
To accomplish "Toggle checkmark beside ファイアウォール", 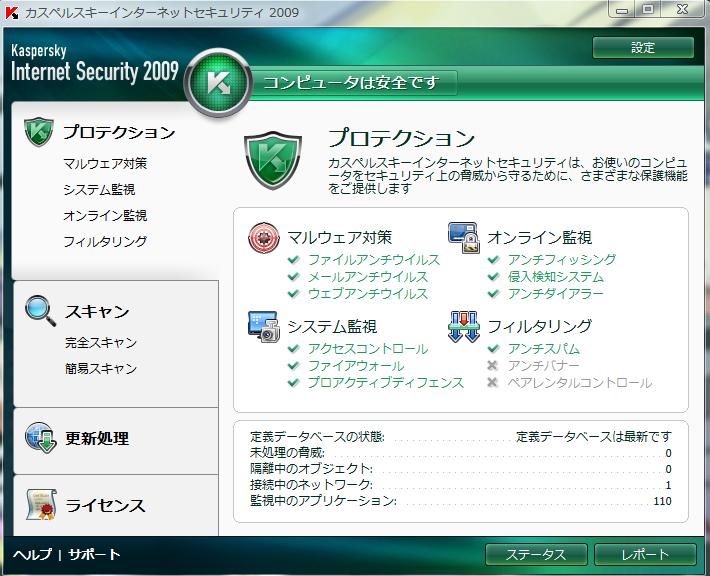I will tap(293, 366).
